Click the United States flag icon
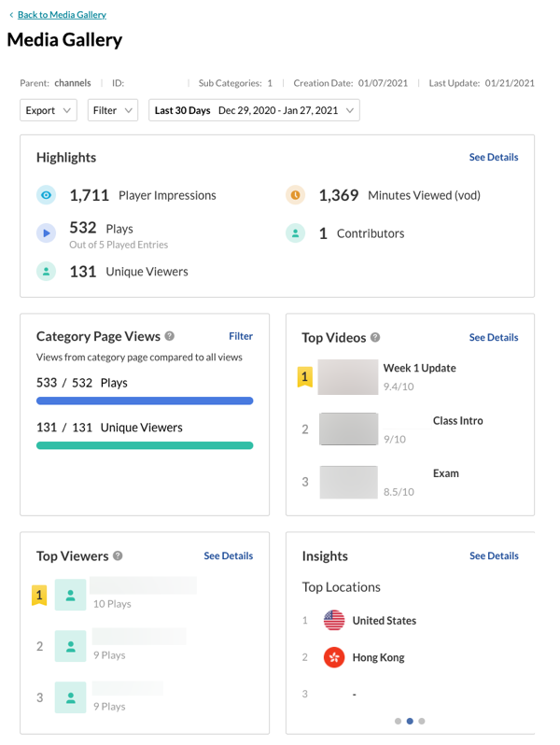This screenshot has height=745, width=560. point(334,620)
